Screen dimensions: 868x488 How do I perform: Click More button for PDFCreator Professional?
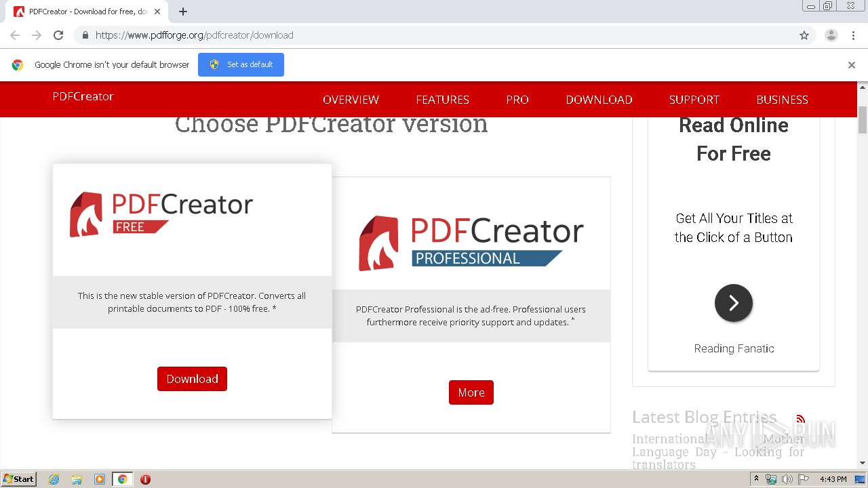pyautogui.click(x=471, y=392)
